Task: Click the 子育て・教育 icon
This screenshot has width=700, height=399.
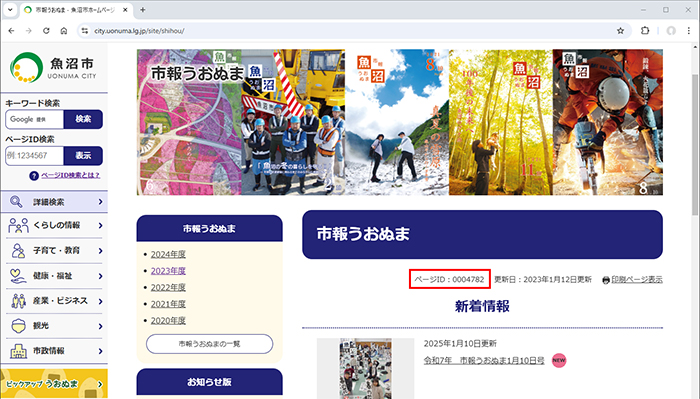Action: [x=18, y=250]
